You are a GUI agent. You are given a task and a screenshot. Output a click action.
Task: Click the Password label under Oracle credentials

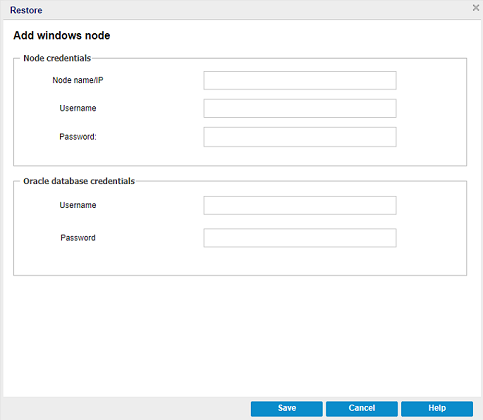[78, 238]
